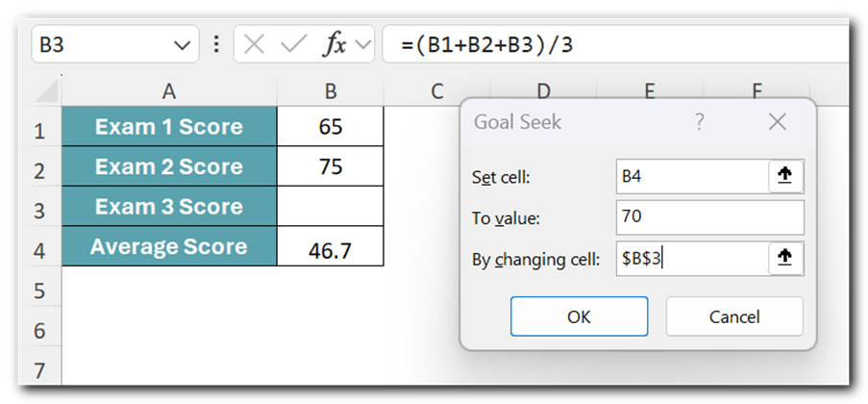
Task: Click the three-dot formula bar handle
Action: (216, 44)
